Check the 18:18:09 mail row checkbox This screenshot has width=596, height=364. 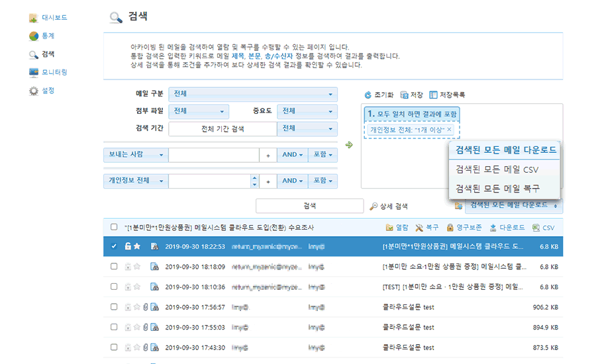114,267
